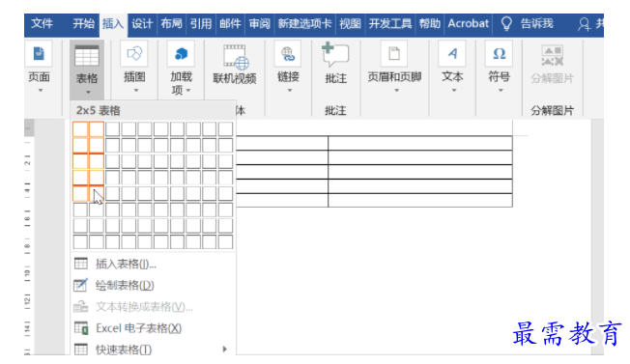The height and width of the screenshot is (364, 630).
Task: Open the 插图 (Illustrations) icon
Action: (134, 54)
